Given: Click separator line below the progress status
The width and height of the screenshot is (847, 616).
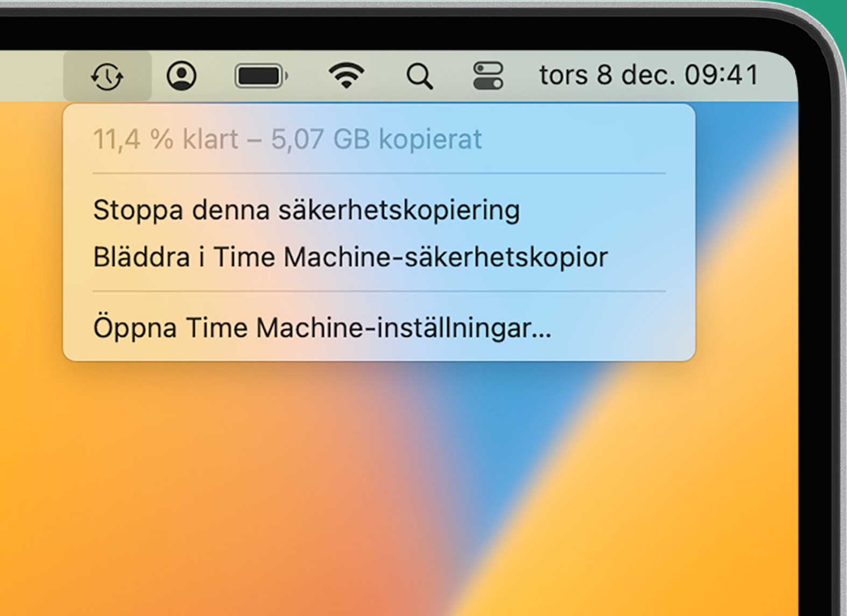Looking at the screenshot, I should pos(379,173).
